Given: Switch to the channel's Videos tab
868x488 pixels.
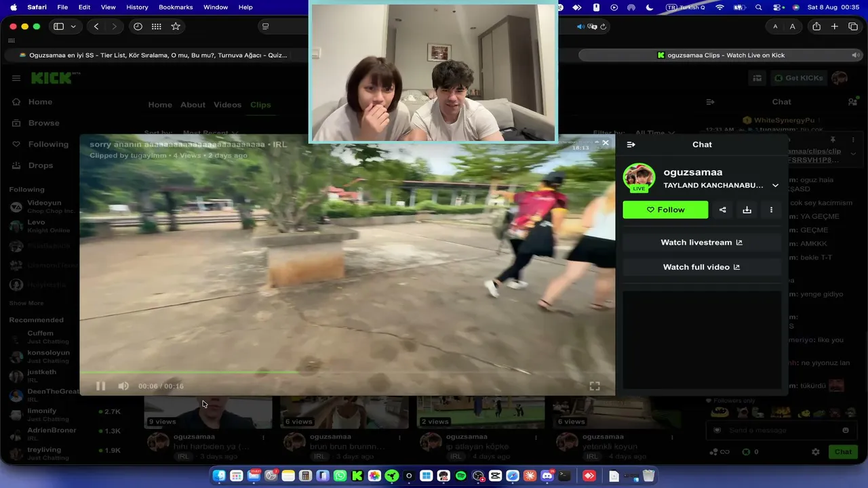Looking at the screenshot, I should [227, 104].
